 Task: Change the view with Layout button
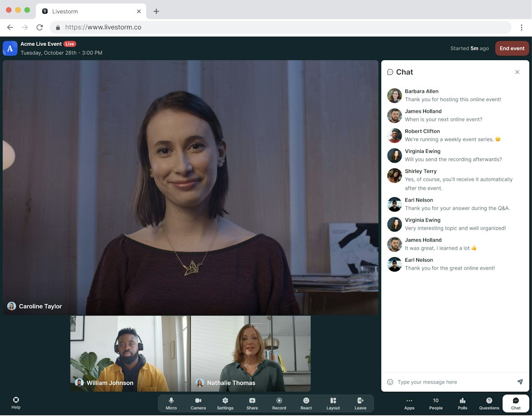point(333,404)
